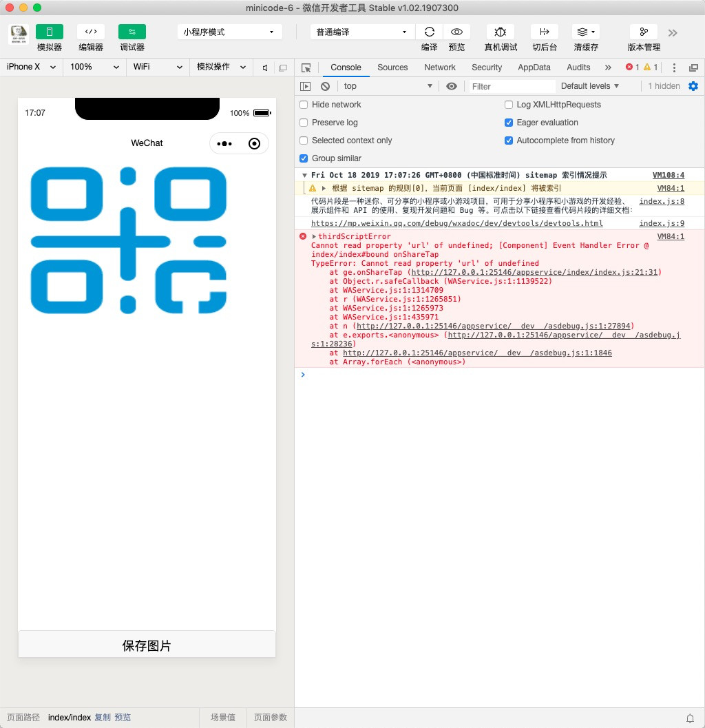
Task: Open version management (版本管理)
Action: click(x=644, y=32)
